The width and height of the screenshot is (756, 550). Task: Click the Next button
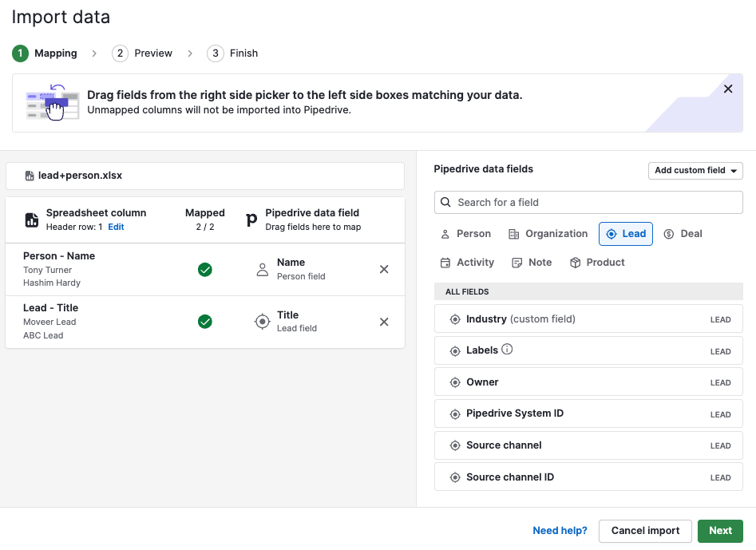coord(720,531)
